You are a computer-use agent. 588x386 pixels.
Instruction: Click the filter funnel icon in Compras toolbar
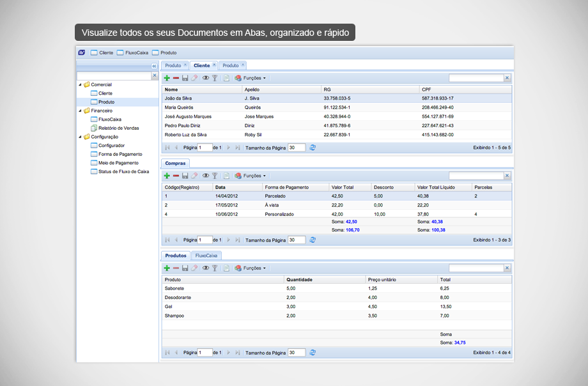(215, 176)
